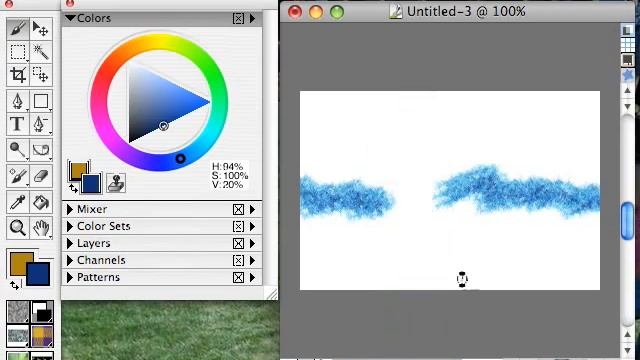Screen dimensions: 640x360
Task: Click the document vertical scrollbar thumb
Action: 627,221
